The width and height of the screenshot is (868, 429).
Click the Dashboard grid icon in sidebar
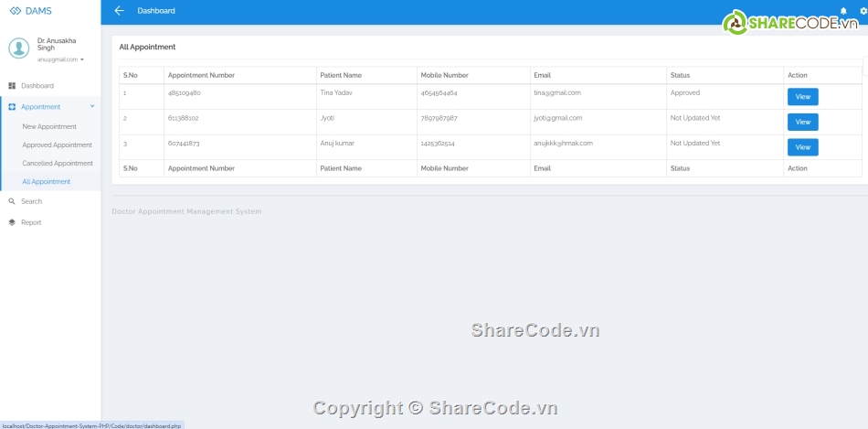[x=12, y=86]
